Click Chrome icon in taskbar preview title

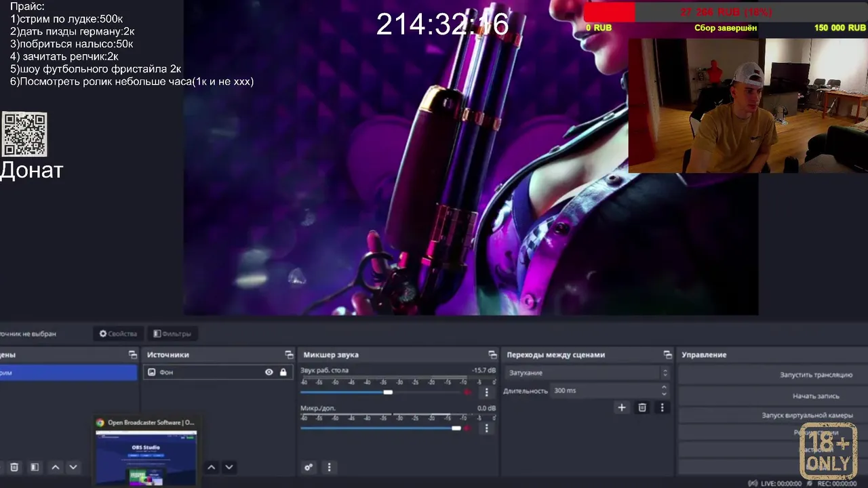[100, 422]
